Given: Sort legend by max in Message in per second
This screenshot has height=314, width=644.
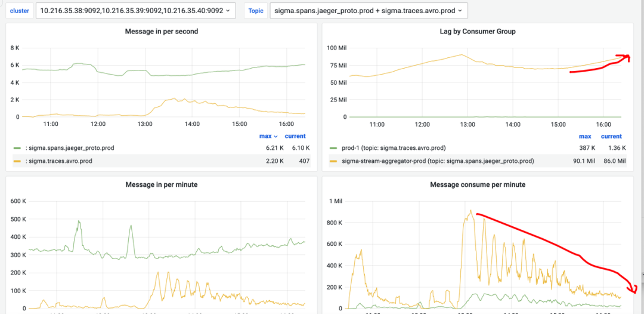Looking at the screenshot, I should click(x=265, y=137).
